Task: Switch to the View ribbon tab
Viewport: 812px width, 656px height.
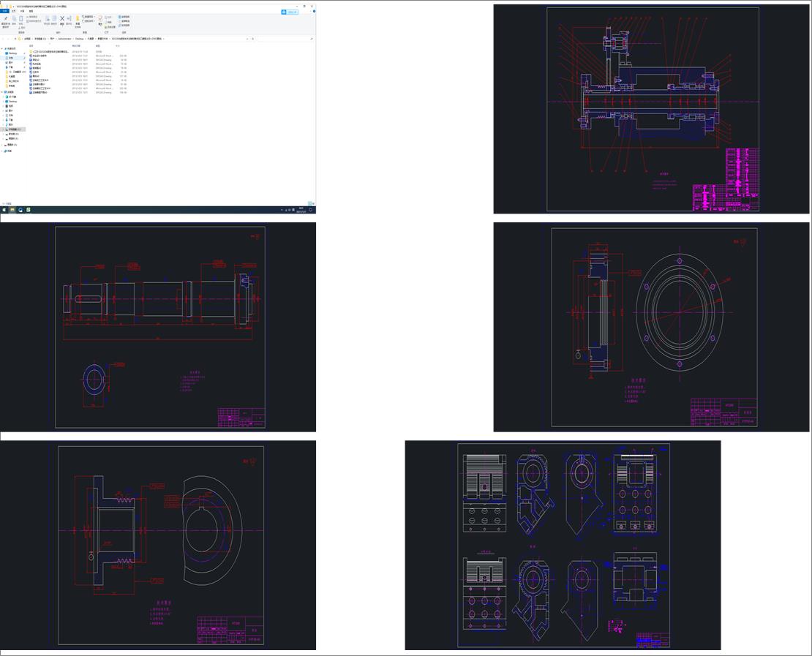Action: [31, 11]
